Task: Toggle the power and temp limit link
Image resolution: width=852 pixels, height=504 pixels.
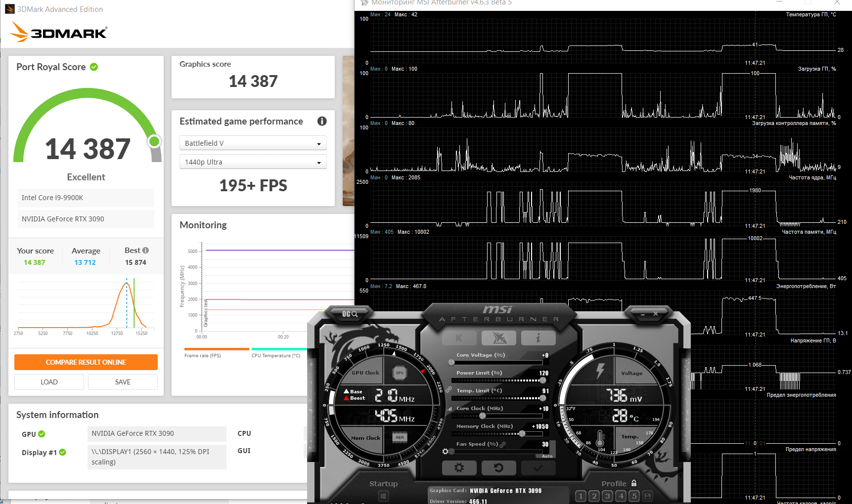Action: [x=448, y=389]
